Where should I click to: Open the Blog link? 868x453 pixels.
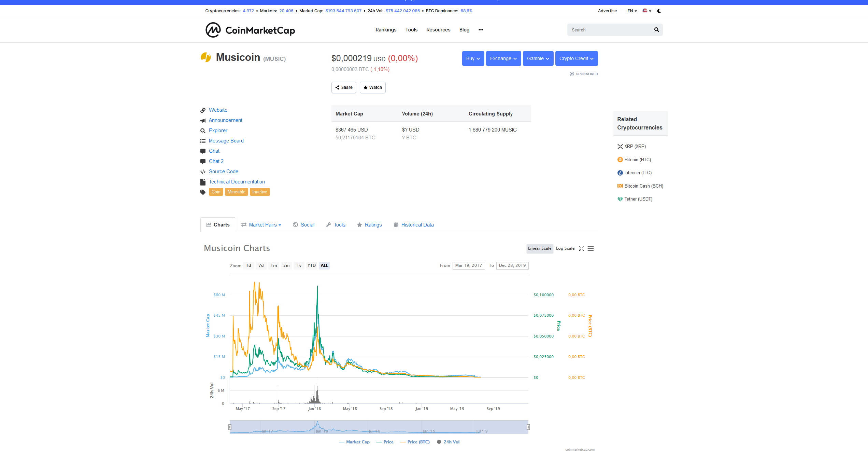[464, 30]
